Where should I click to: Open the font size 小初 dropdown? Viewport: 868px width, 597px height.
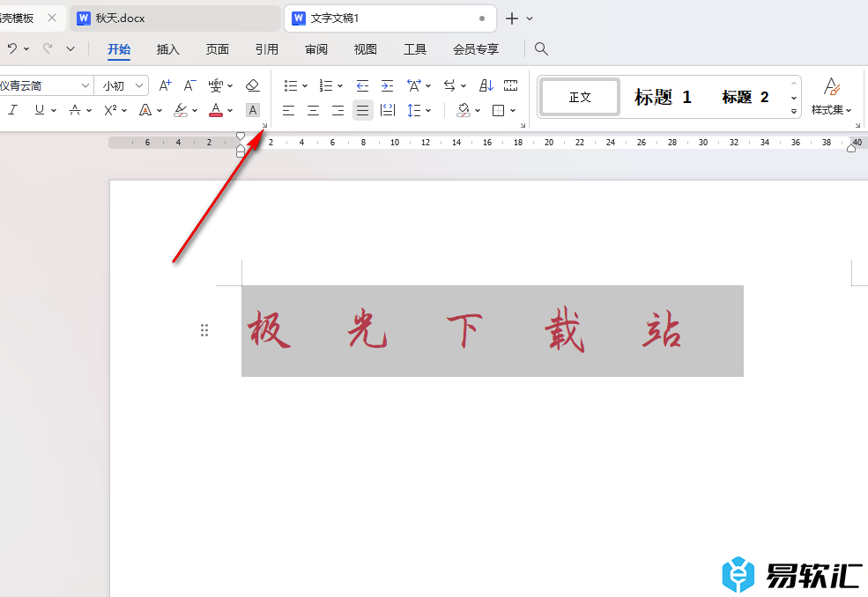point(139,85)
